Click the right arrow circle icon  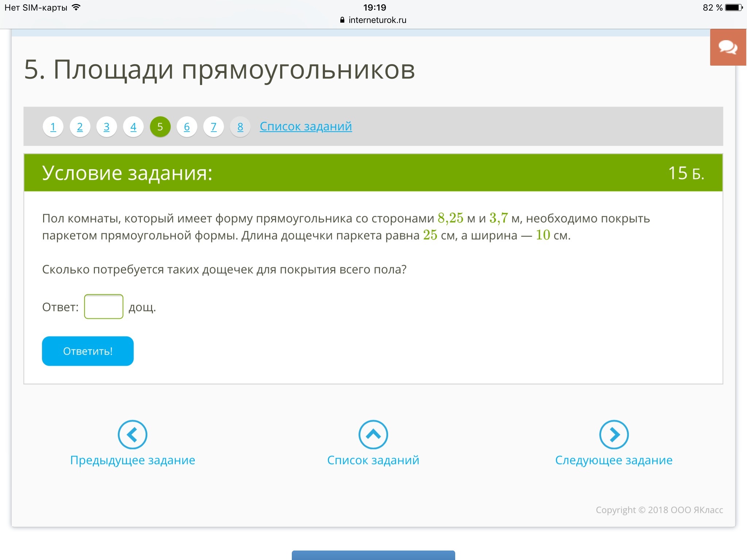click(x=614, y=434)
